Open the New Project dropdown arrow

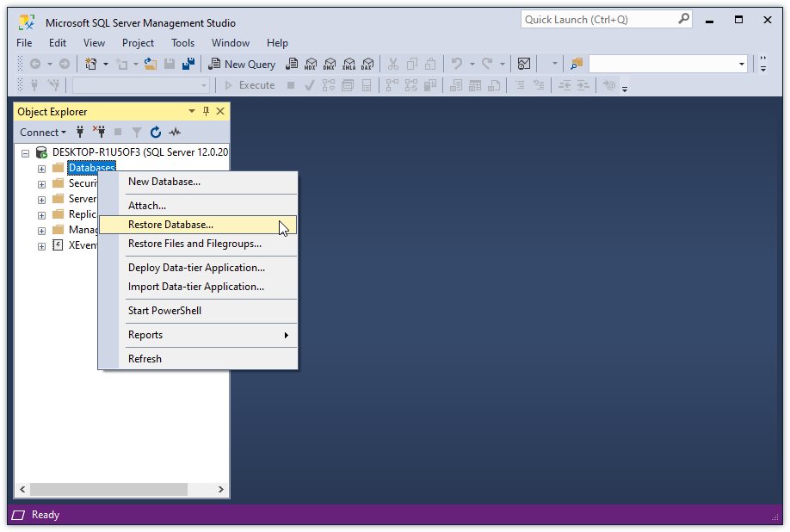click(x=105, y=64)
